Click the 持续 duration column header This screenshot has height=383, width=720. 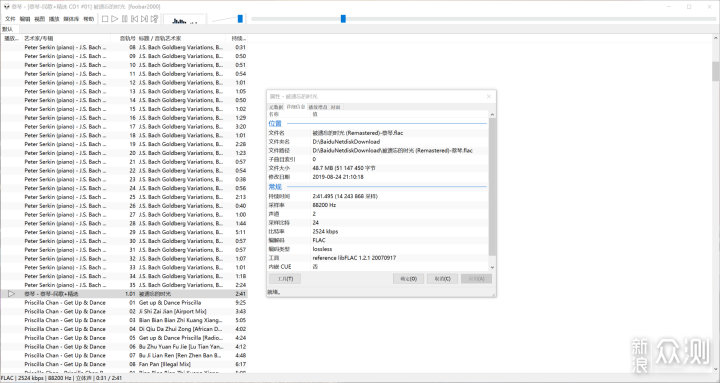pyautogui.click(x=237, y=39)
